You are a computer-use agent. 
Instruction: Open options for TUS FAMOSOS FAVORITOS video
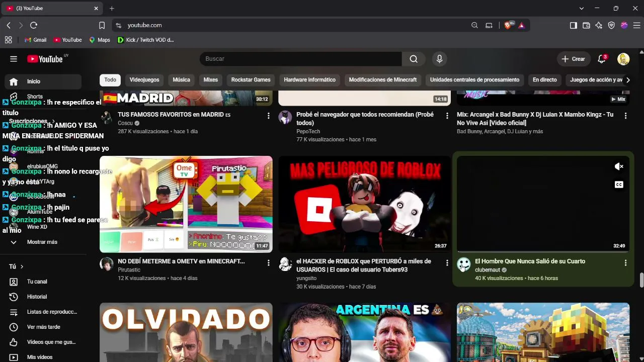268,116
